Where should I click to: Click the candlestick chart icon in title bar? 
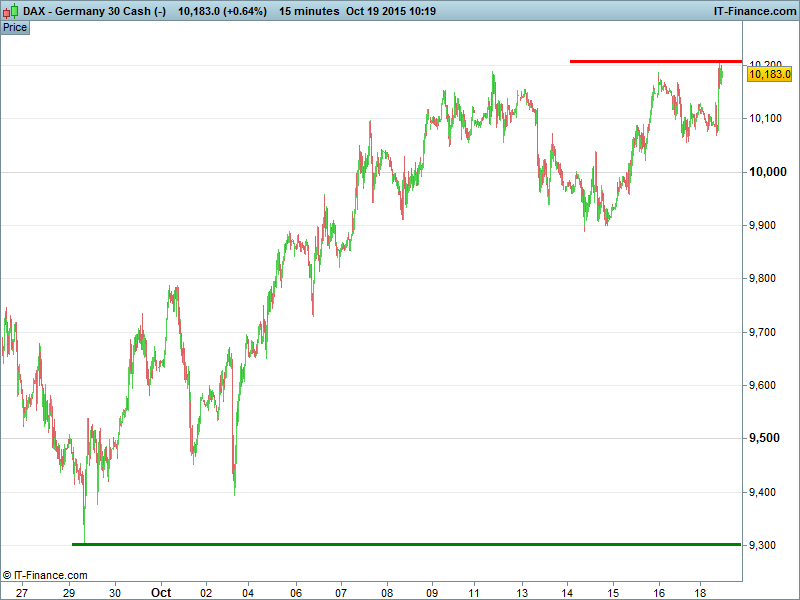10,10
